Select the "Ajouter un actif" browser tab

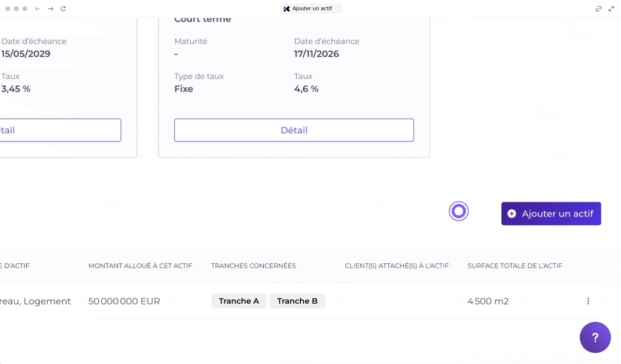tap(311, 9)
